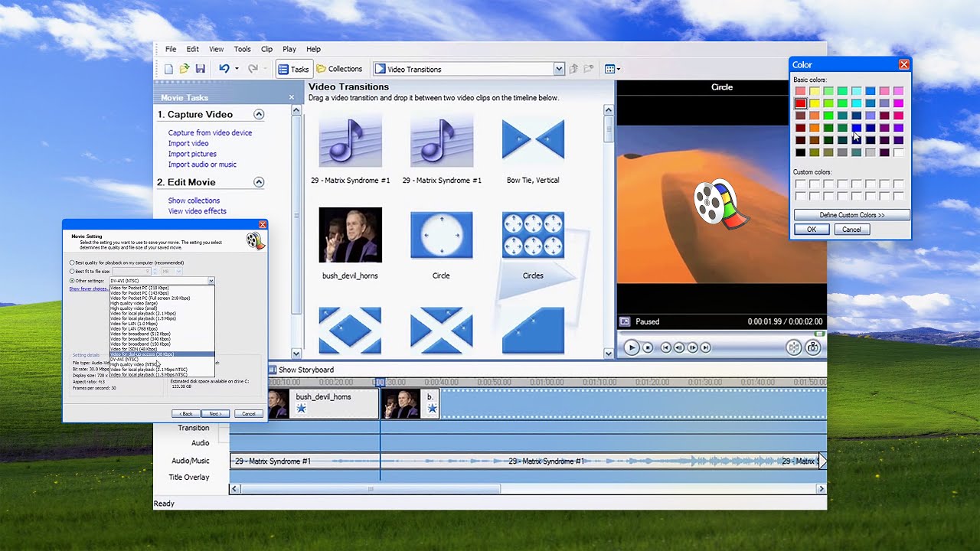Open a project with the folder icon

click(x=185, y=69)
